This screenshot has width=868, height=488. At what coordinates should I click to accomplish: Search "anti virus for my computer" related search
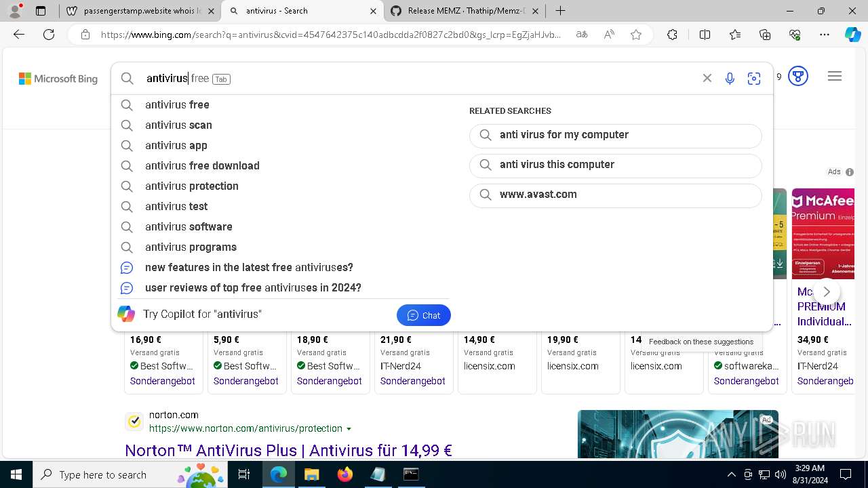coord(616,135)
